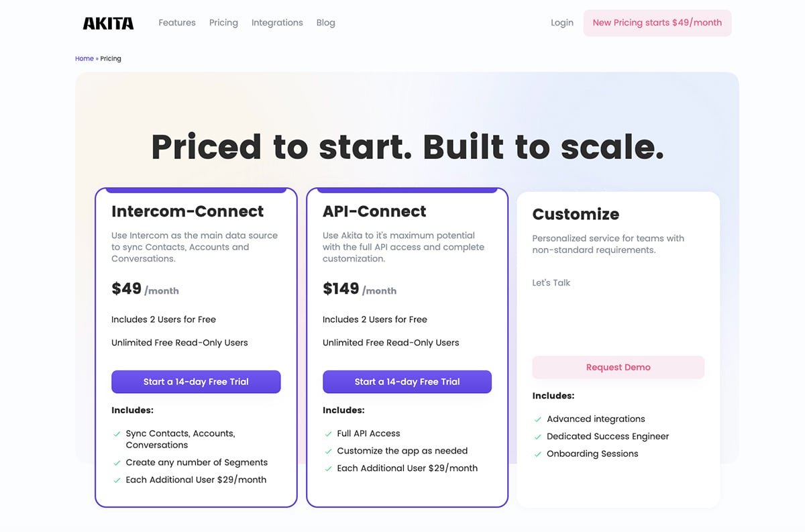
Task: Click the "Let's Talk" text in Customize card
Action: (551, 282)
